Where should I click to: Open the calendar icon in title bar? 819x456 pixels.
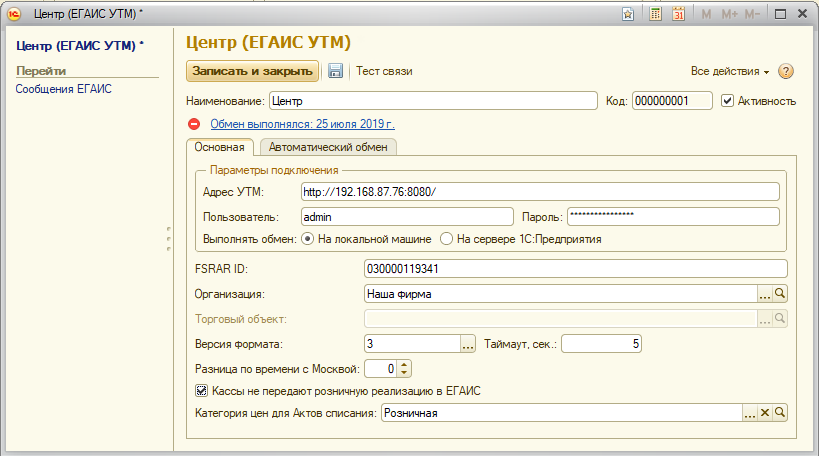pyautogui.click(x=678, y=14)
